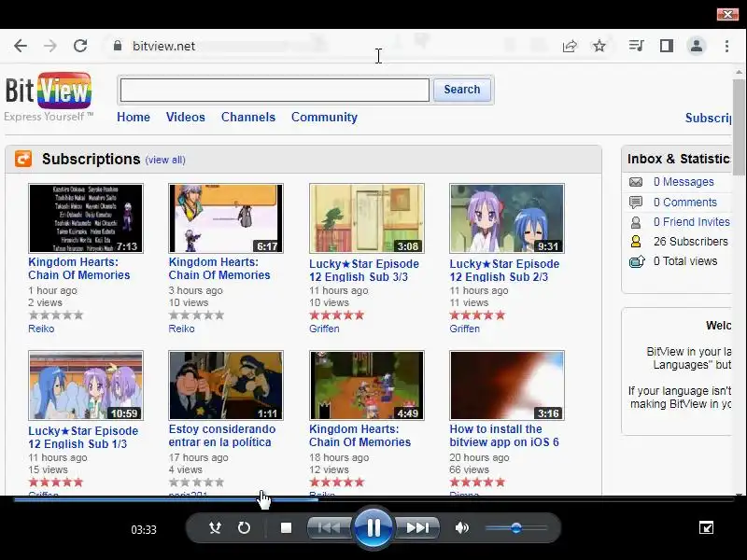Open the share page icon
Image resolution: width=747 pixels, height=560 pixels.
[x=570, y=46]
